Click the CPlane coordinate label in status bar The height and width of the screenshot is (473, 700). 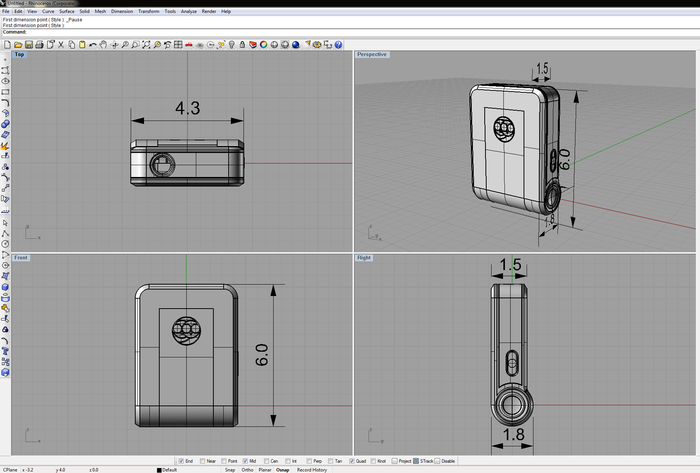coord(11,470)
